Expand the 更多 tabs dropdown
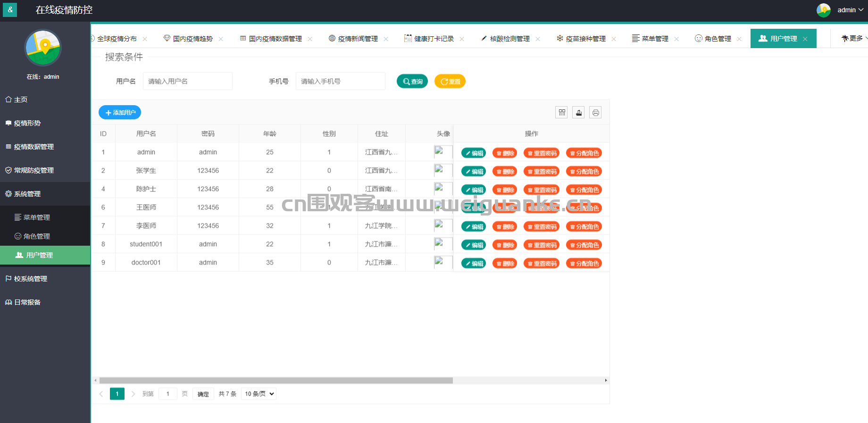The width and height of the screenshot is (868, 423). point(854,39)
